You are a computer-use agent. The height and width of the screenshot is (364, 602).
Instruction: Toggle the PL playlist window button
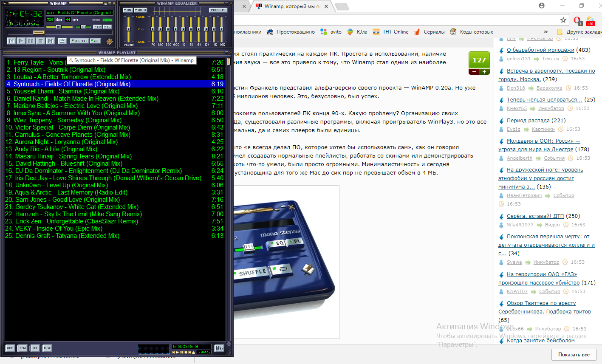click(107, 27)
